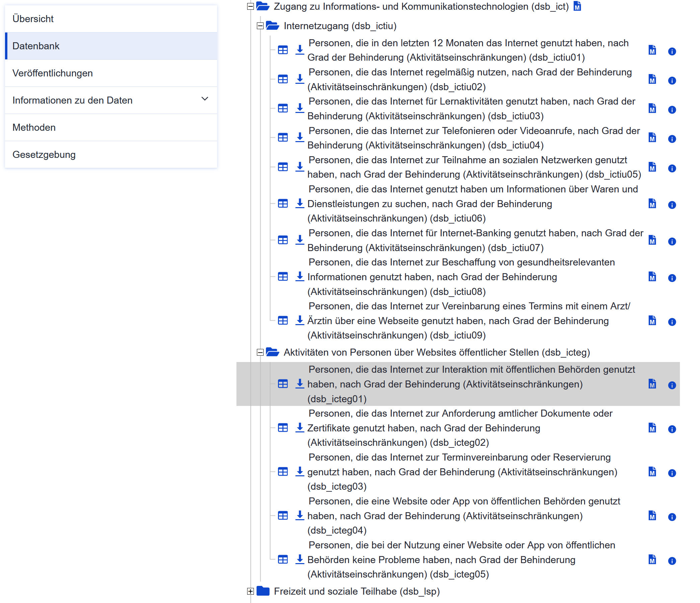Open soziale Netzwerke dataset dsb_ictiu05

coord(474,167)
